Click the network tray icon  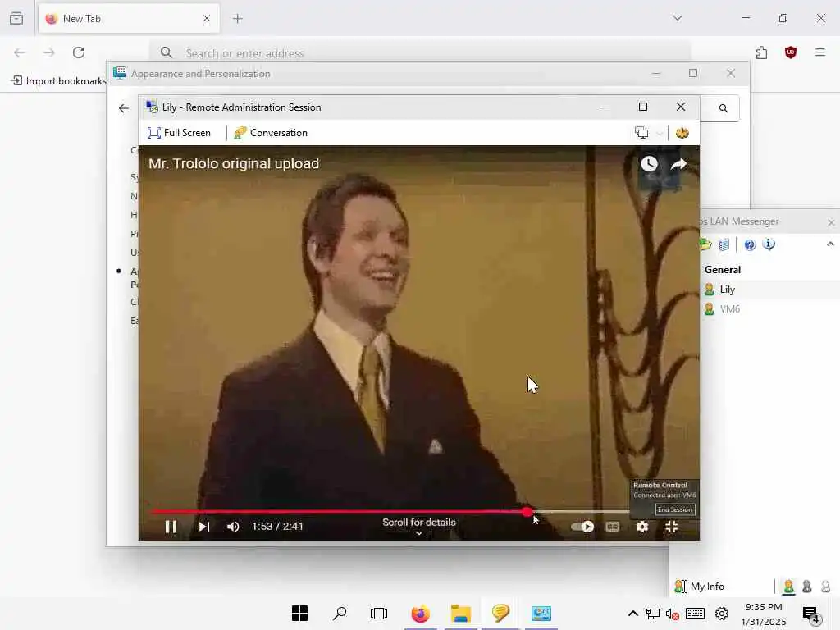point(652,614)
